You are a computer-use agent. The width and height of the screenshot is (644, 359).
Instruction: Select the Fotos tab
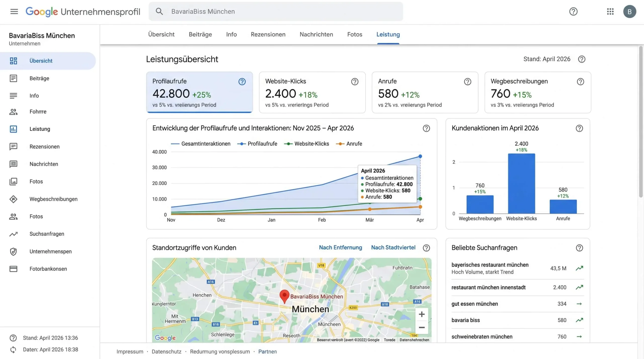[x=355, y=34]
